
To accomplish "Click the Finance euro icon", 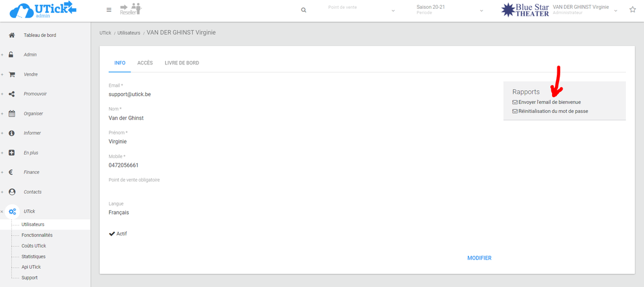I will pyautogui.click(x=12, y=172).
